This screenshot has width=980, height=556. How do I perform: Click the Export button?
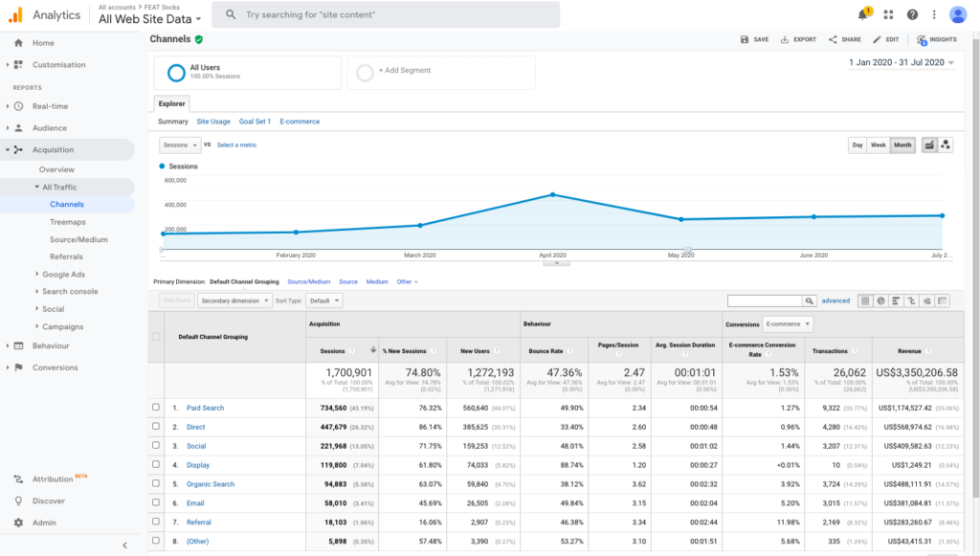(798, 39)
